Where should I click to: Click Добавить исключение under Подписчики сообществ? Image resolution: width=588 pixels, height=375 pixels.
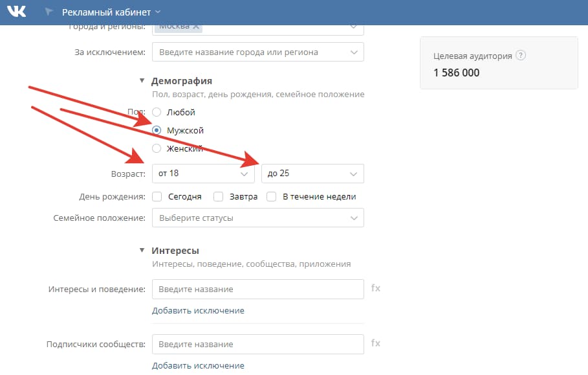tap(198, 365)
